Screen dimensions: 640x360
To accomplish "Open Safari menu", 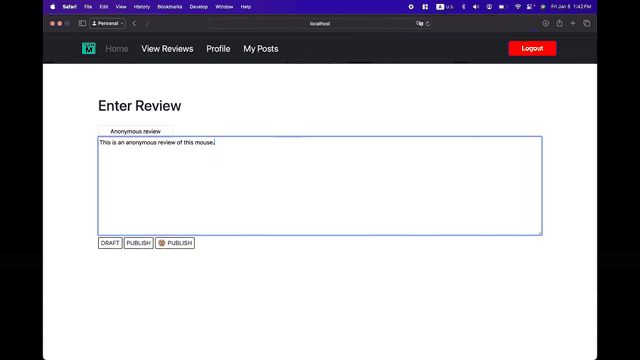I will click(69, 7).
